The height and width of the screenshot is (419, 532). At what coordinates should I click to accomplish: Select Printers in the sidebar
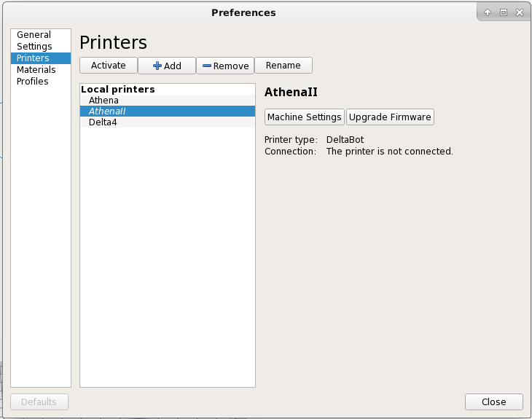pos(33,58)
